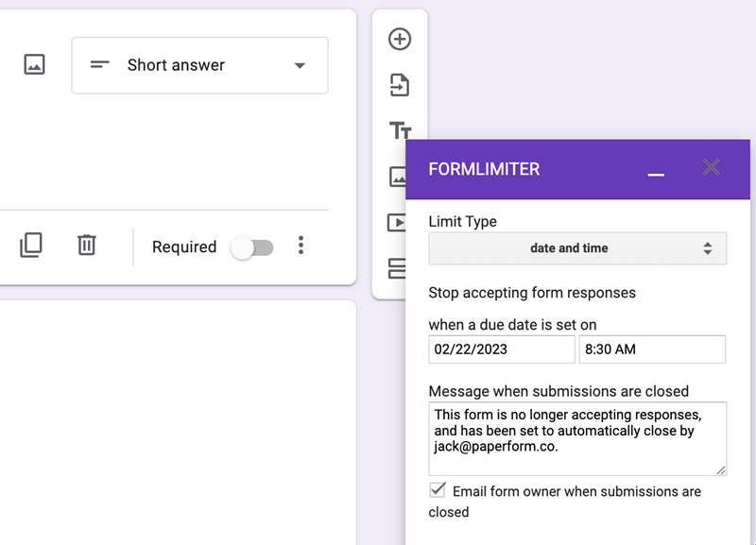Screen dimensions: 756x545
Task: Delete the question with the trash icon
Action: tap(86, 246)
